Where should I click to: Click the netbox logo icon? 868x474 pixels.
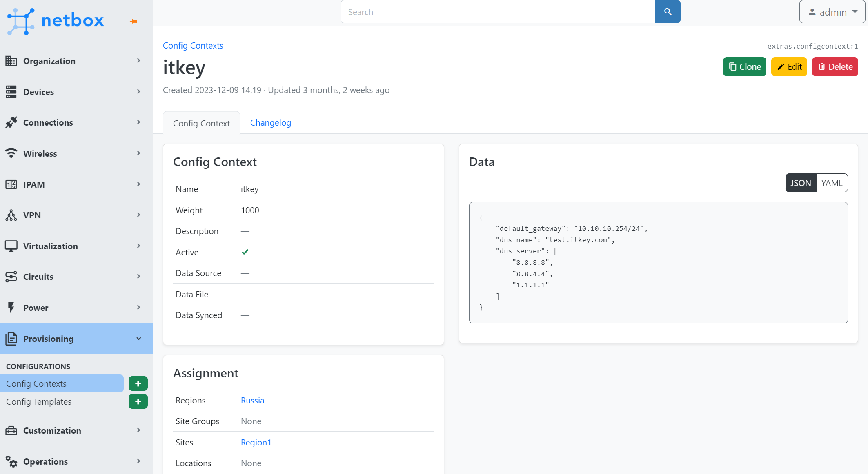[20, 20]
